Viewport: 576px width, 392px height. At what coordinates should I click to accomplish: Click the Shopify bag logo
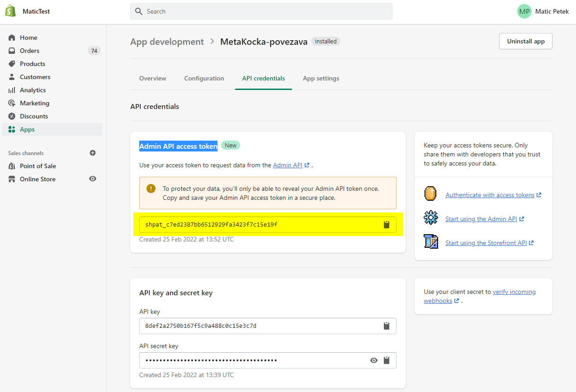[10, 11]
